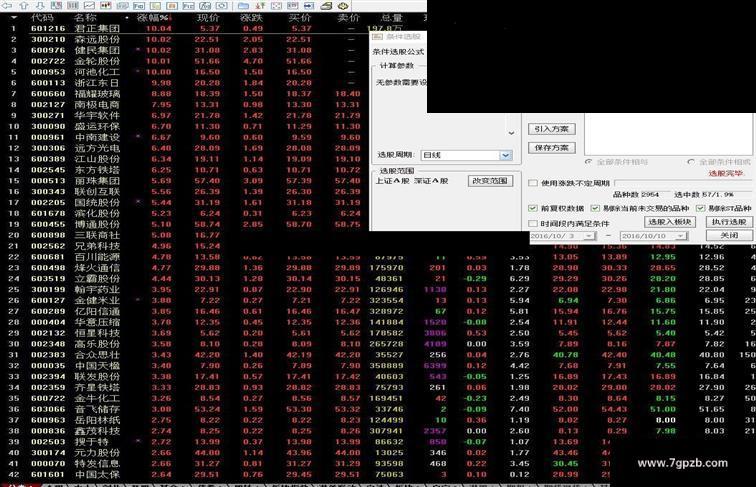Sort by the 总量 column header
Screen dimensions: 756x487
click(392, 18)
